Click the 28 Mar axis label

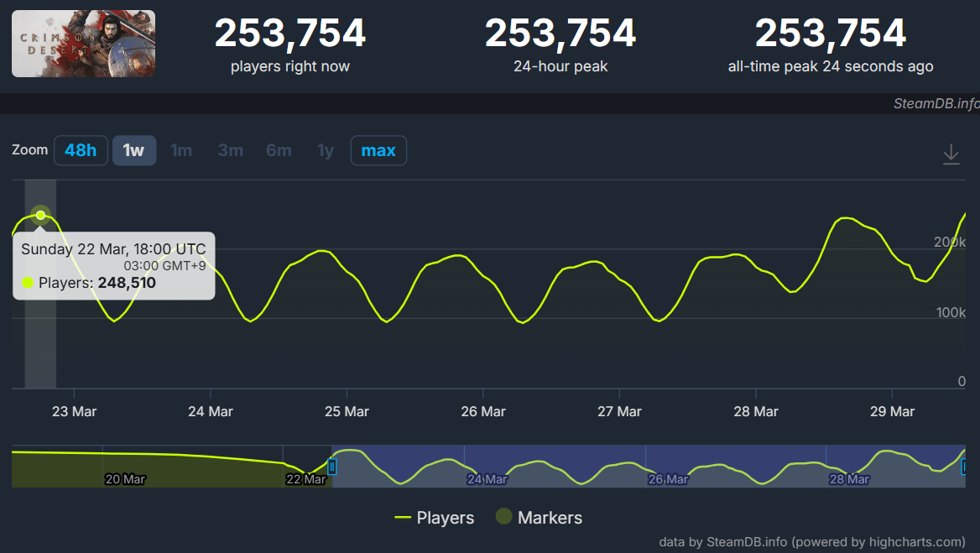[x=756, y=412]
